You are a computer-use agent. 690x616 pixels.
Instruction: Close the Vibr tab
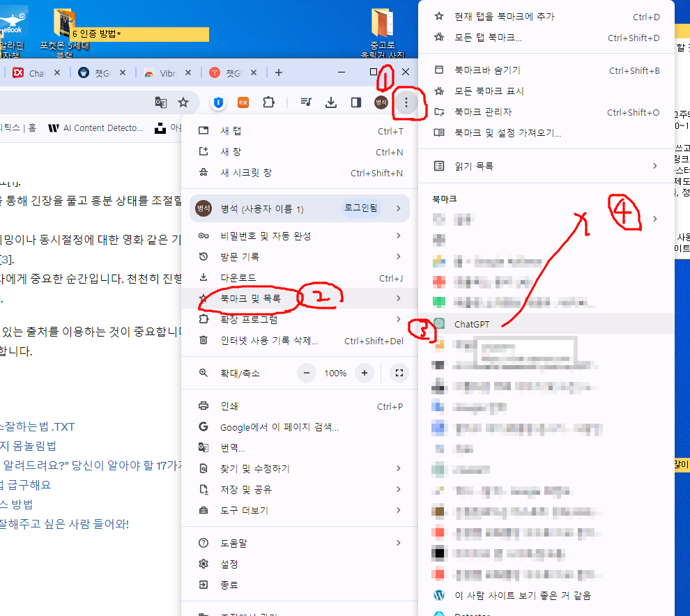pyautogui.click(x=188, y=72)
